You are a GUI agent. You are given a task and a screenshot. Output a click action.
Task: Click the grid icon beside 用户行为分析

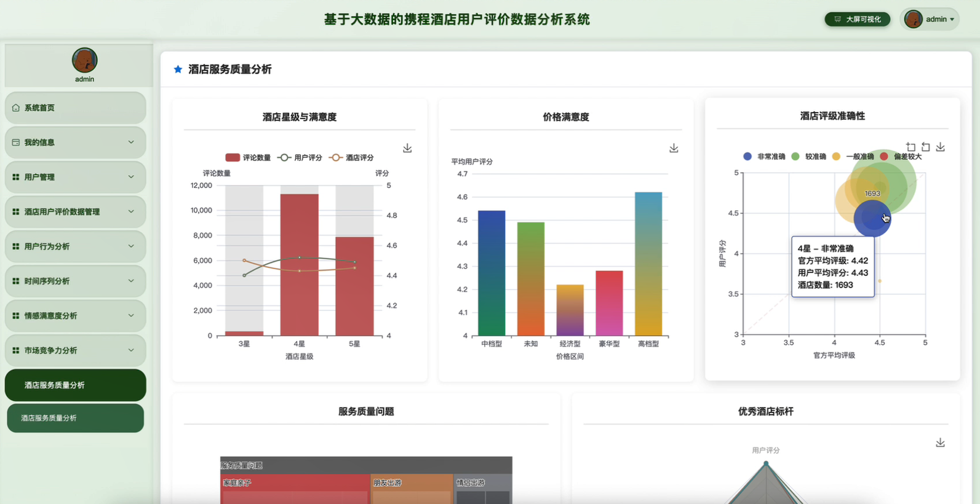[16, 246]
